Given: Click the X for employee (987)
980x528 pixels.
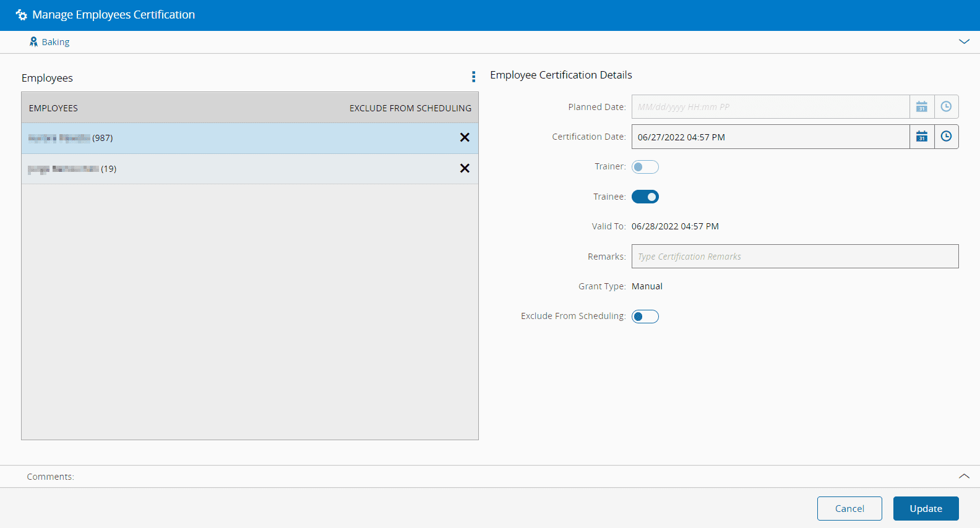Looking at the screenshot, I should (x=465, y=138).
